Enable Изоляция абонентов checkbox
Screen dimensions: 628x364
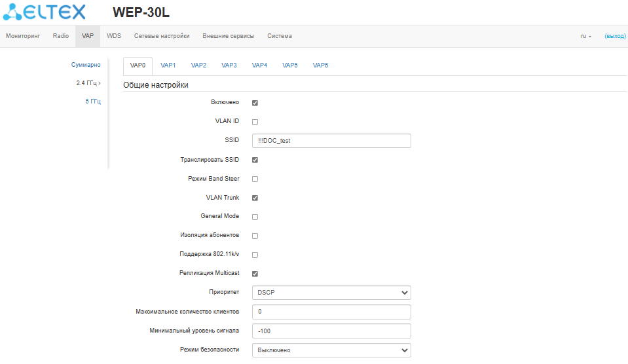point(255,236)
